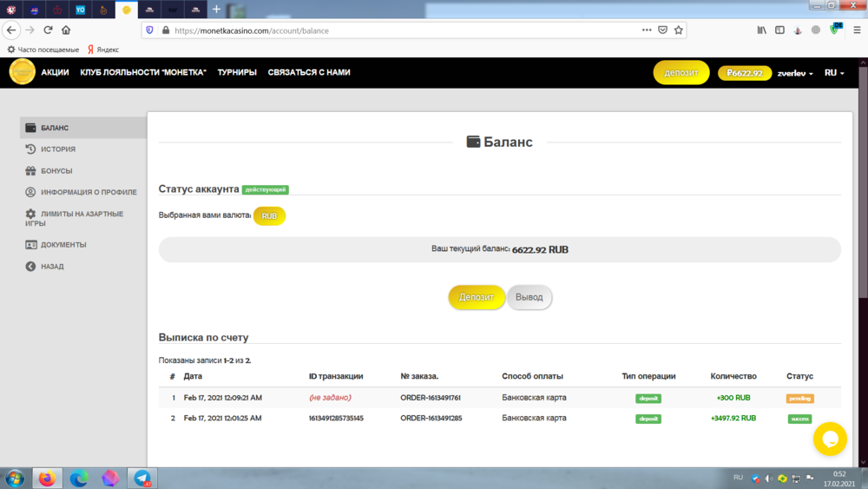
Task: Open the zverlev account dropdown
Action: (x=795, y=73)
